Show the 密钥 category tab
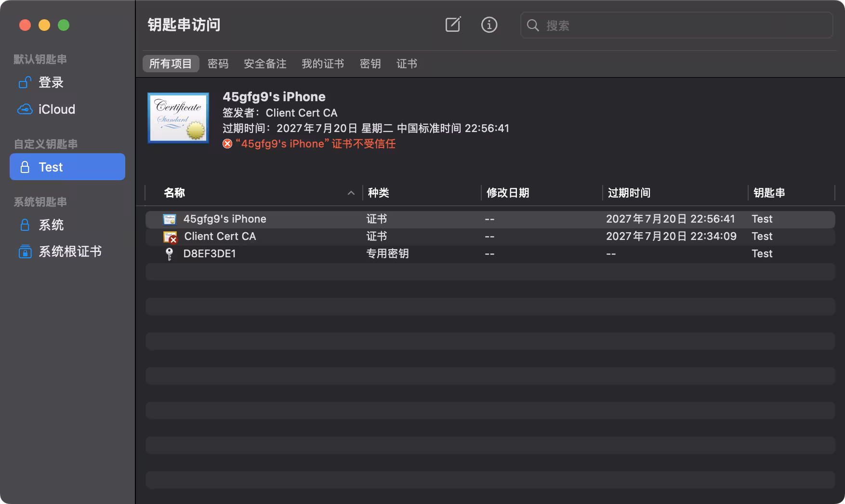 (x=370, y=64)
